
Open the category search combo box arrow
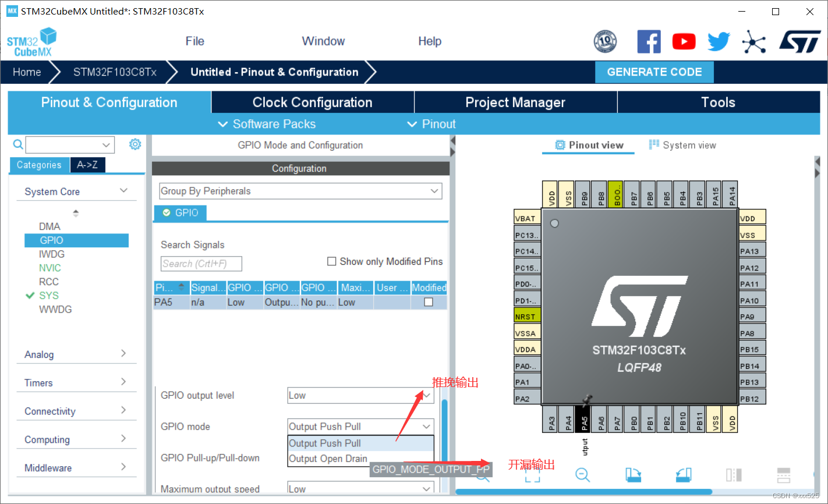[x=106, y=145]
